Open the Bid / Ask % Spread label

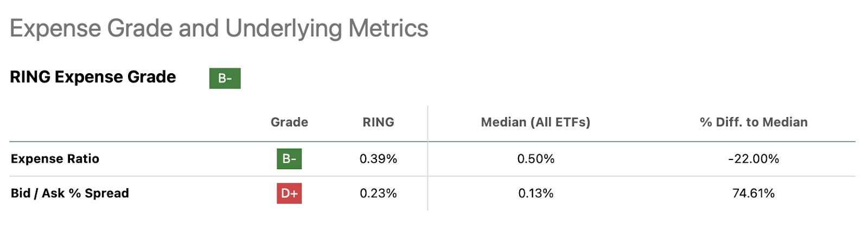[70, 193]
